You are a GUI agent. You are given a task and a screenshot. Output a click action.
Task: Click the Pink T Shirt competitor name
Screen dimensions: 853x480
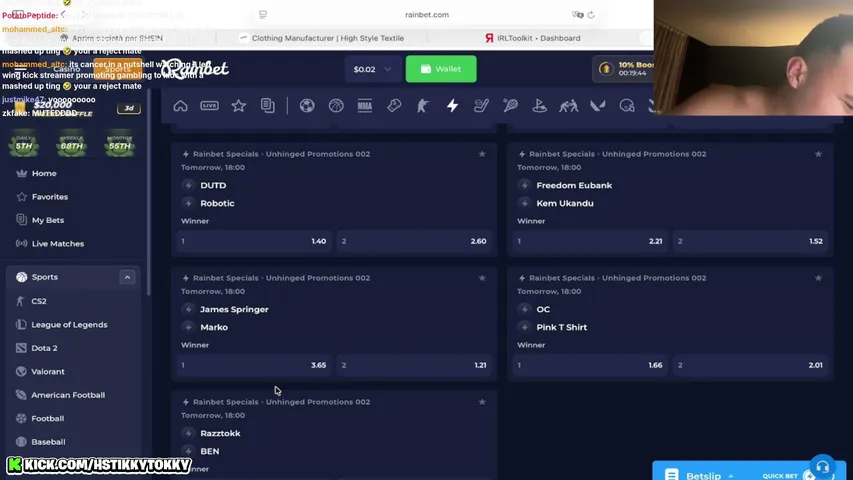561,328
